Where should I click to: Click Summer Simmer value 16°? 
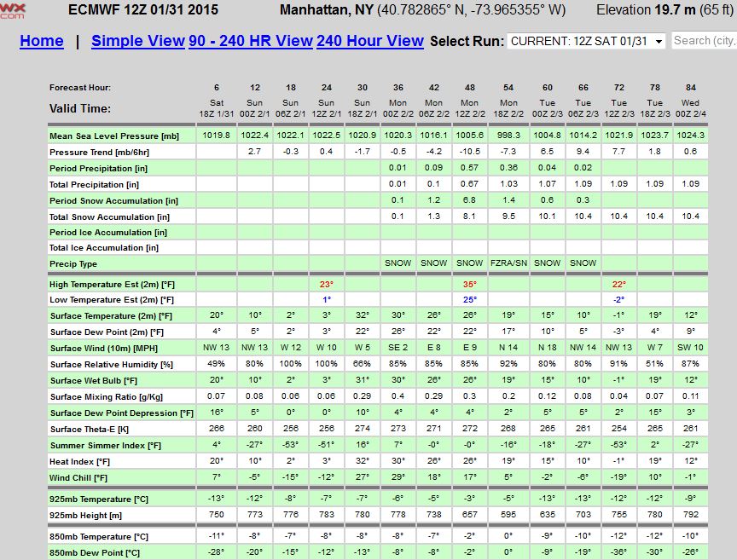363,444
